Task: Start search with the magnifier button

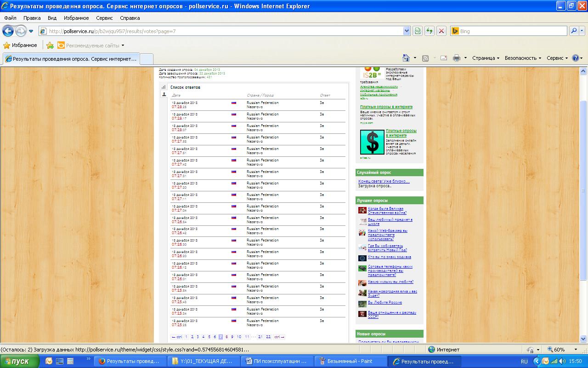Action: [574, 31]
